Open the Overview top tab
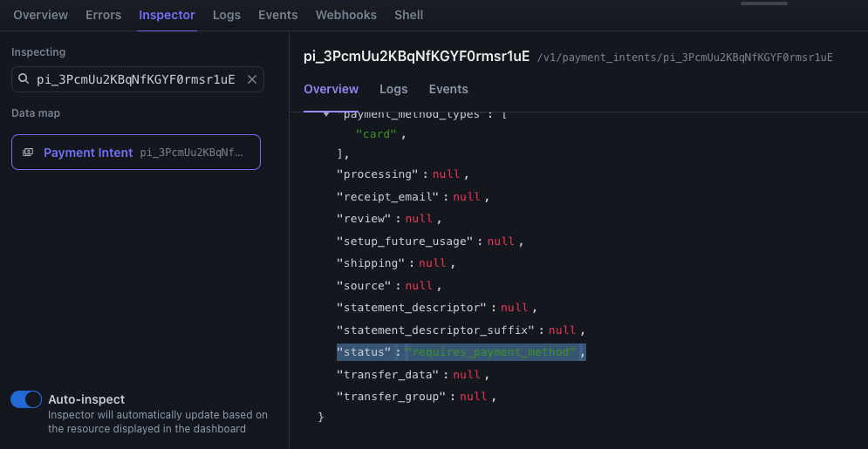 click(x=40, y=16)
